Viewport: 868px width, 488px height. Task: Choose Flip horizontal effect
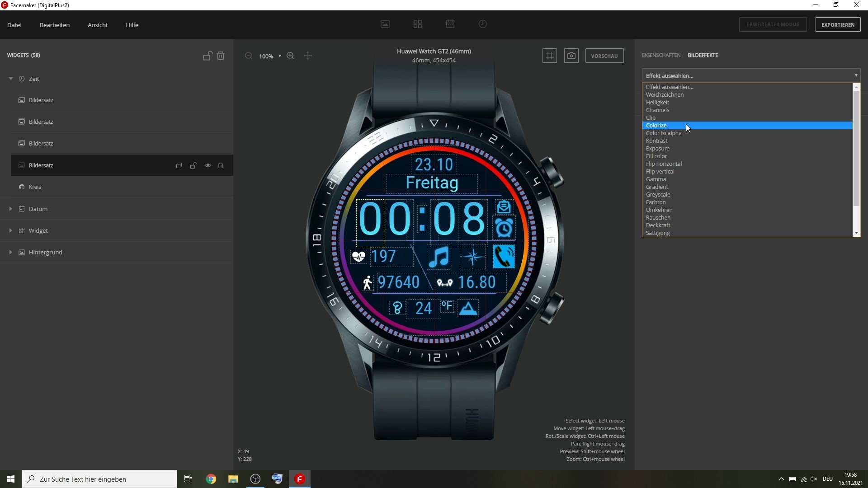tap(747, 164)
